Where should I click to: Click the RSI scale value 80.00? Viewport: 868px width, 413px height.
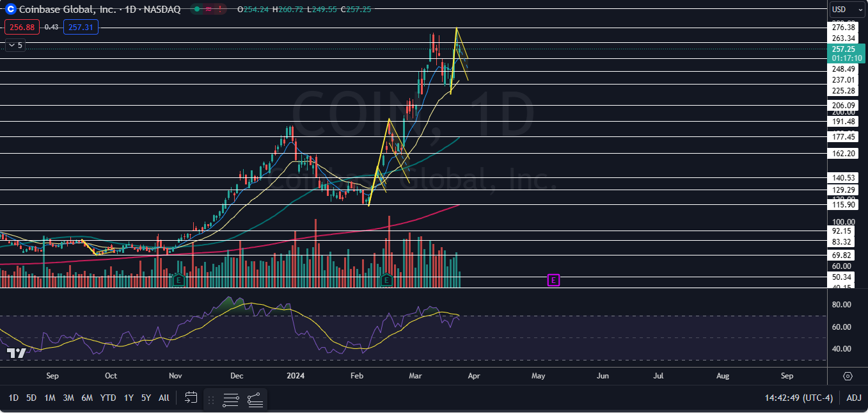pos(842,305)
